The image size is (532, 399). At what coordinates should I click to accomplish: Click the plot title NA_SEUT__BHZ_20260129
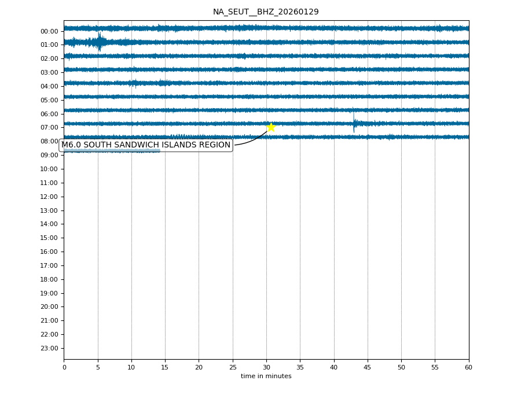coord(266,12)
